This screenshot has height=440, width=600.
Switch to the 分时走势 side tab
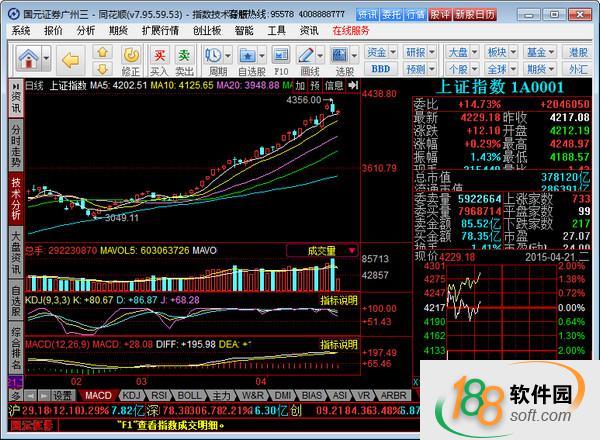click(x=16, y=145)
